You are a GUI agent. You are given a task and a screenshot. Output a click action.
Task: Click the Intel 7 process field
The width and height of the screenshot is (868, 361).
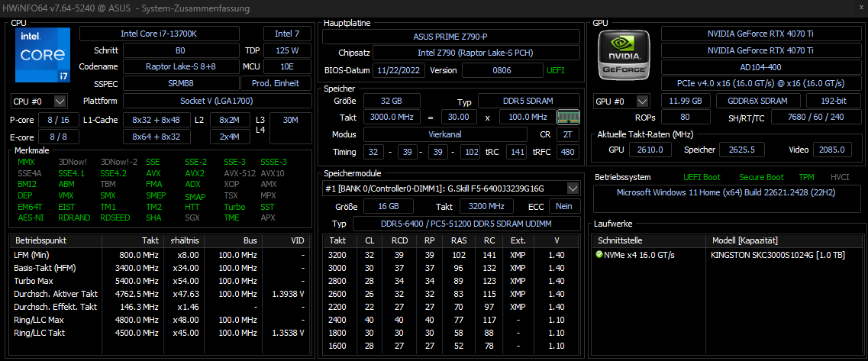coord(287,34)
